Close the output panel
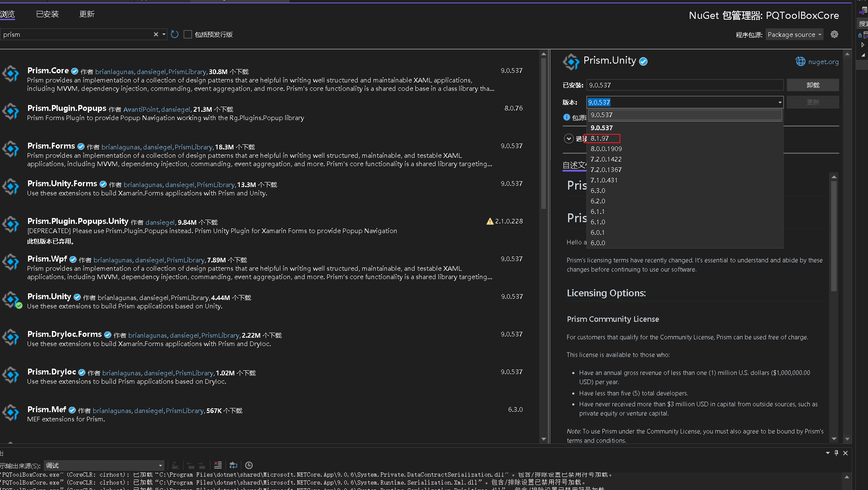This screenshot has height=490, width=868. pos(845,453)
